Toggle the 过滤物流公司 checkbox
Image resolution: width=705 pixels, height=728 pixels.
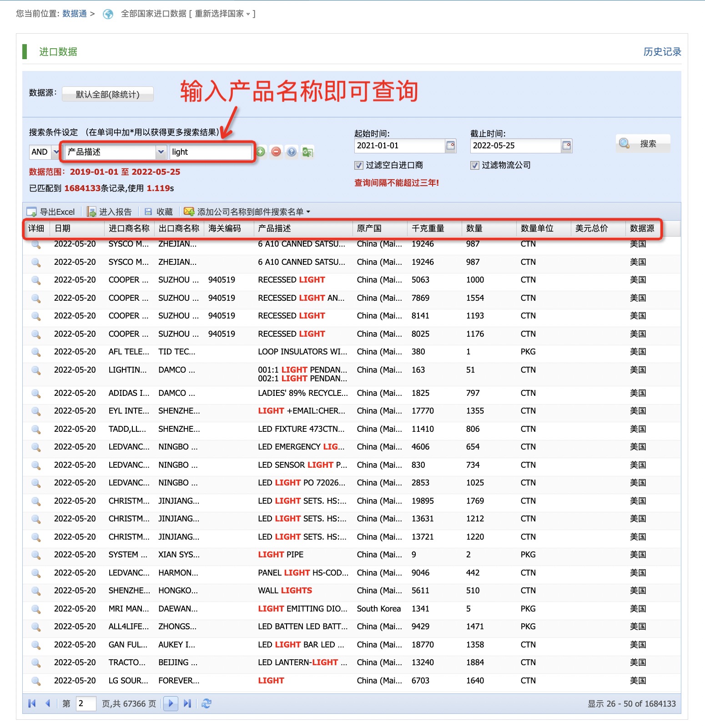click(475, 165)
